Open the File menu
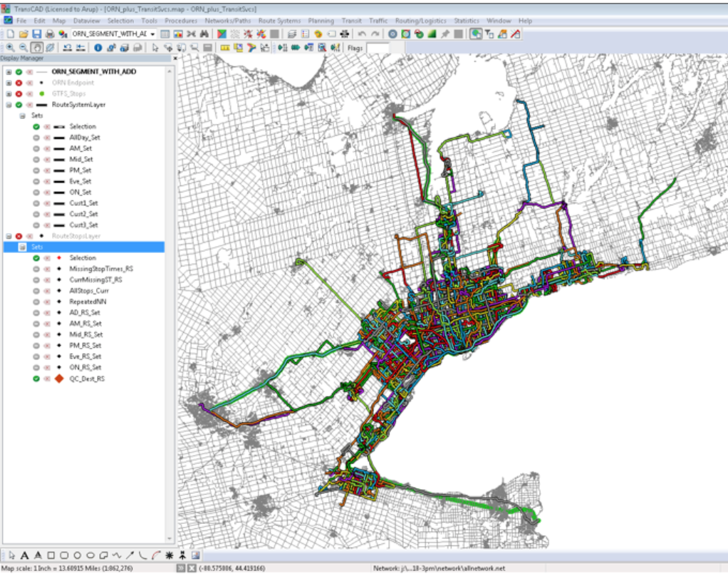This screenshot has width=728, height=576. 21,21
